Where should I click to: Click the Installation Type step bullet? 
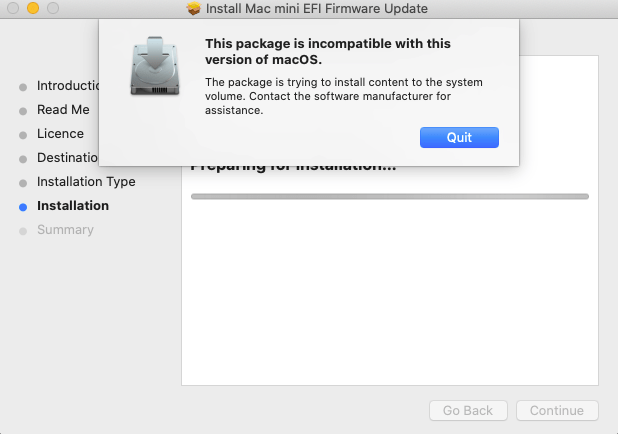point(23,183)
